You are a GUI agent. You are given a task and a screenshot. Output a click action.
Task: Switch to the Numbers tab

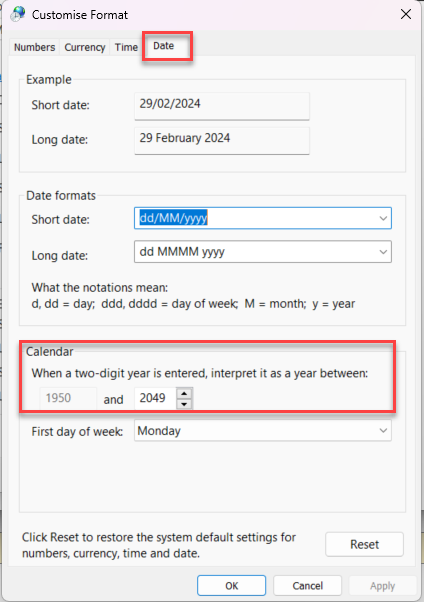35,47
